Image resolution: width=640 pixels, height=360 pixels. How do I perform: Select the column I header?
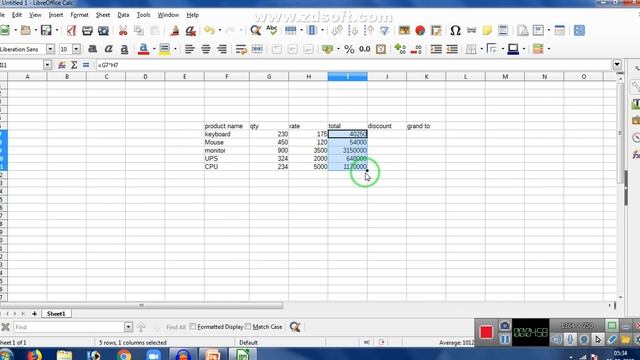coord(347,76)
